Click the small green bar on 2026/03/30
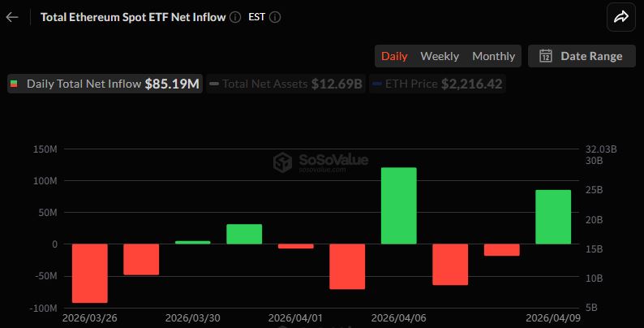The width and height of the screenshot is (644, 328). (192, 243)
